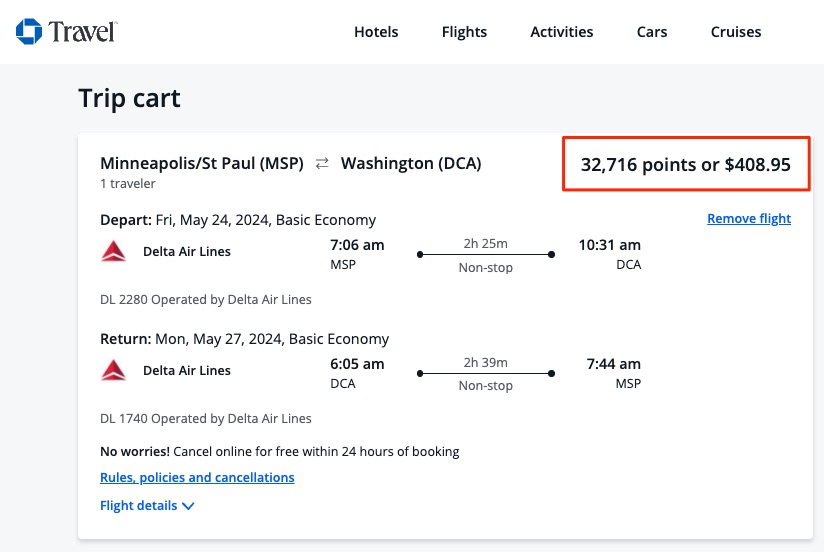Viewport: 824px width, 552px height.
Task: Open the Hotels menu item
Action: (376, 32)
